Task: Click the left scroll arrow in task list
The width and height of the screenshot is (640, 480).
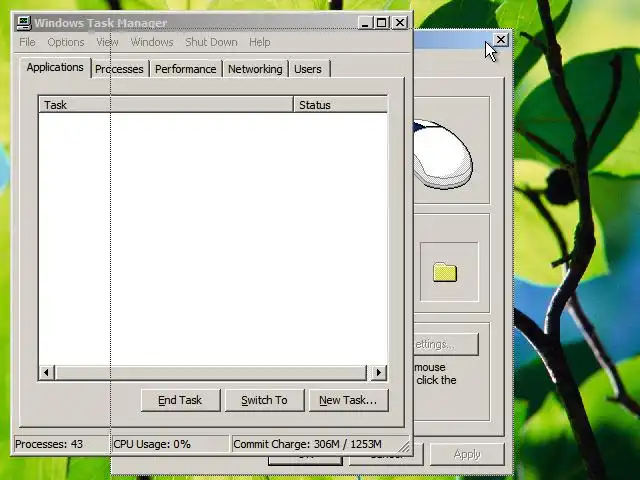Action: pyautogui.click(x=47, y=372)
